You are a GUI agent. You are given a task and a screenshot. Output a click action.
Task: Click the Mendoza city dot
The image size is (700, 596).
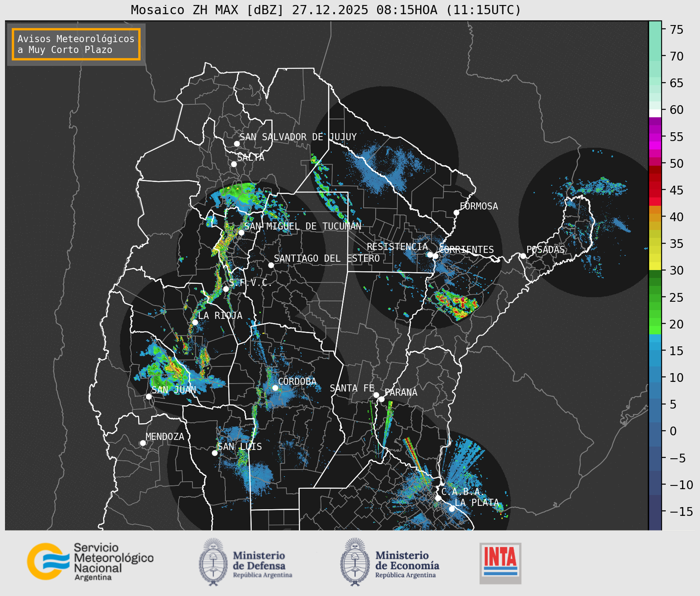pos(143,443)
